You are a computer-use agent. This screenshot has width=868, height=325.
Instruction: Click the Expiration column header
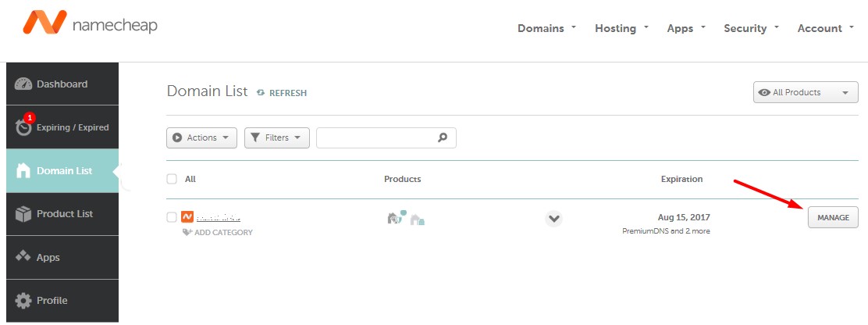click(x=681, y=179)
